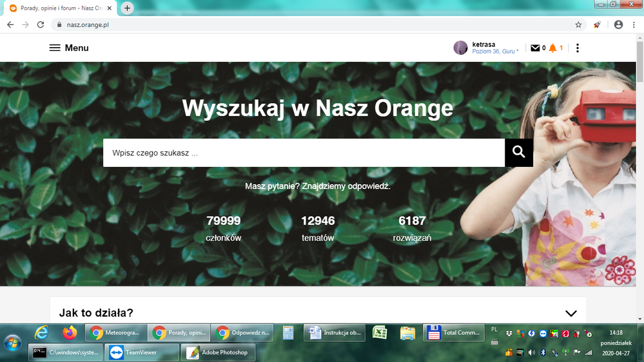Open the envelope messages icon
The image size is (644, 362).
click(535, 48)
